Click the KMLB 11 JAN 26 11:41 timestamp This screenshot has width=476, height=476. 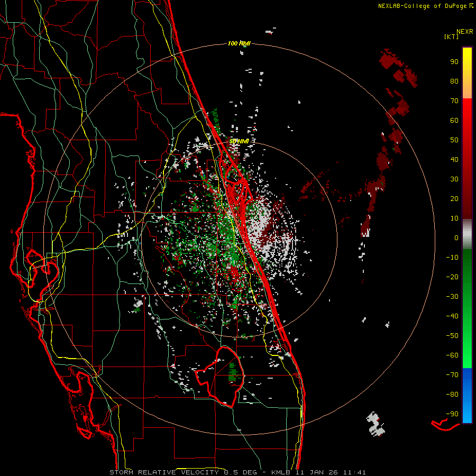[318, 472]
